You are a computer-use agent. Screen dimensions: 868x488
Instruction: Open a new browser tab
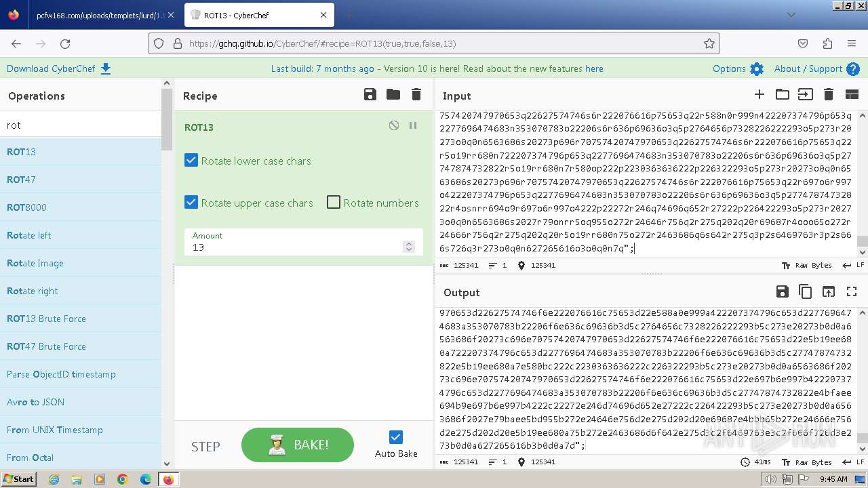(x=349, y=15)
